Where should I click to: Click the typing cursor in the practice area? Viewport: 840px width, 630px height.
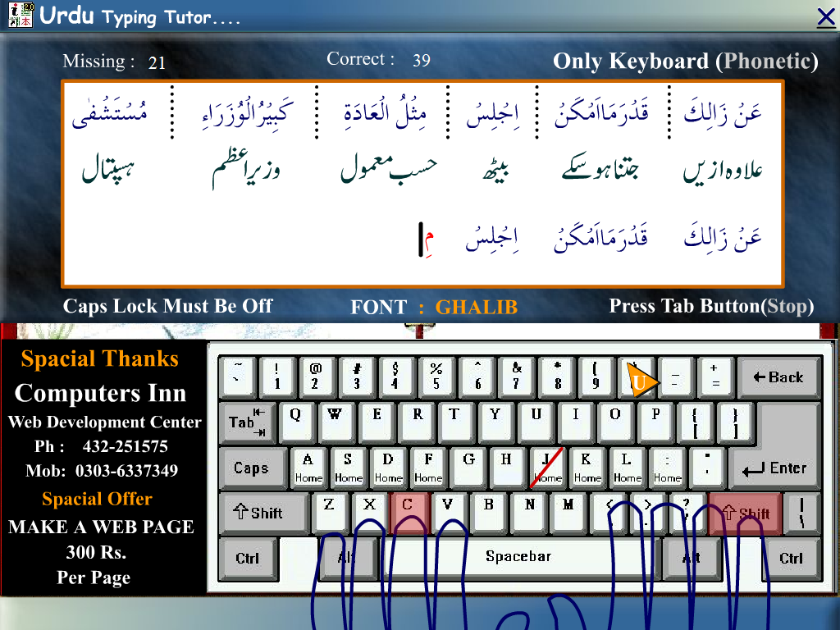422,238
